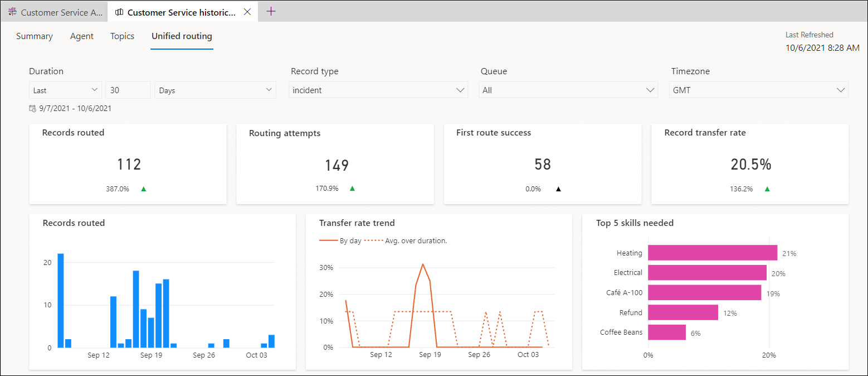Click the green trend arrow on Records routed card

coord(143,189)
